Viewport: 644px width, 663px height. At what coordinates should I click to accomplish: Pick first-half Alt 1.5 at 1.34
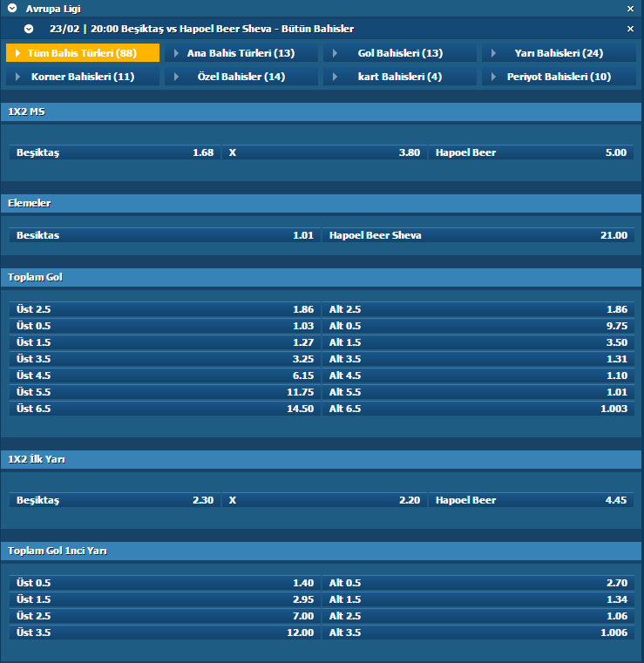pyautogui.click(x=478, y=599)
